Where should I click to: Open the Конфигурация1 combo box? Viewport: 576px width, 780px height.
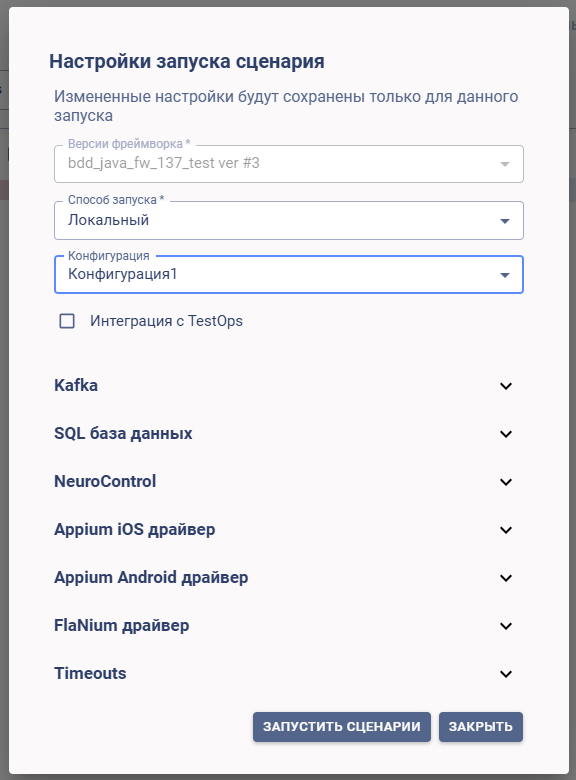click(x=288, y=275)
